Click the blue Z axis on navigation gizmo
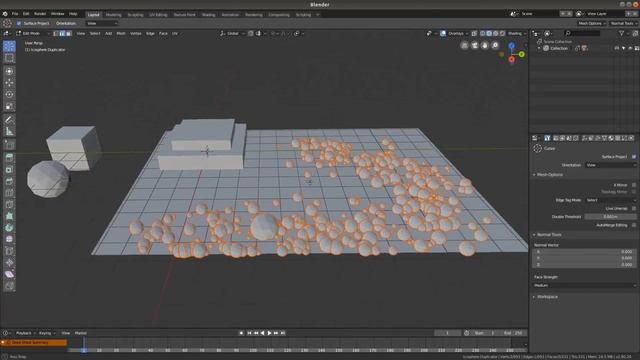 point(512,46)
